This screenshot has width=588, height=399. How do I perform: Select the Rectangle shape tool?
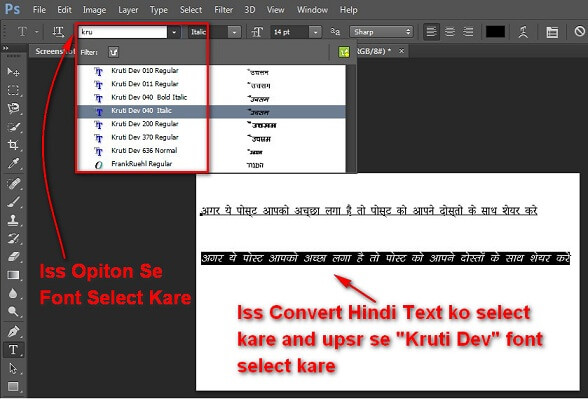tap(13, 386)
